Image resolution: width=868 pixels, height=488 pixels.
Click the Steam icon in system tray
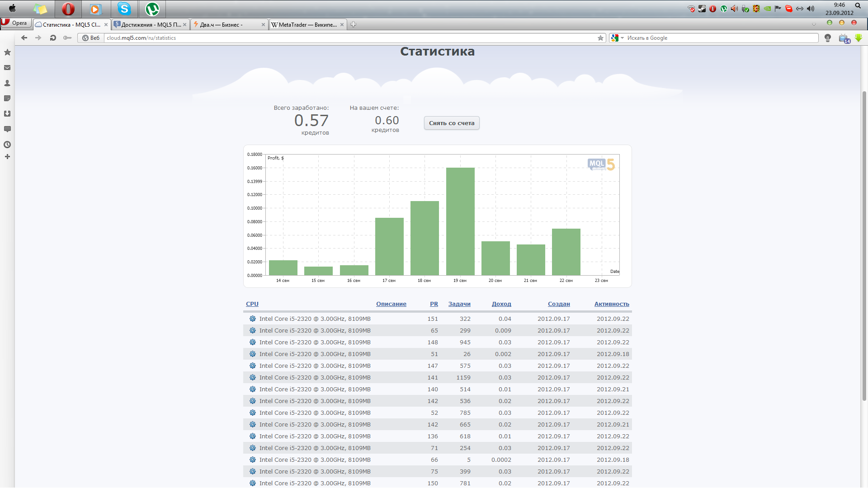tap(702, 9)
